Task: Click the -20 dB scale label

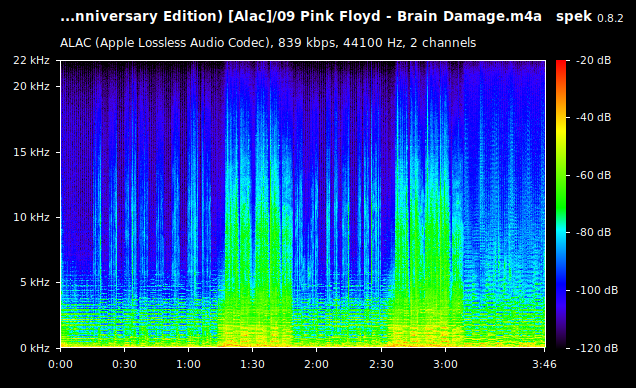Action: point(593,60)
